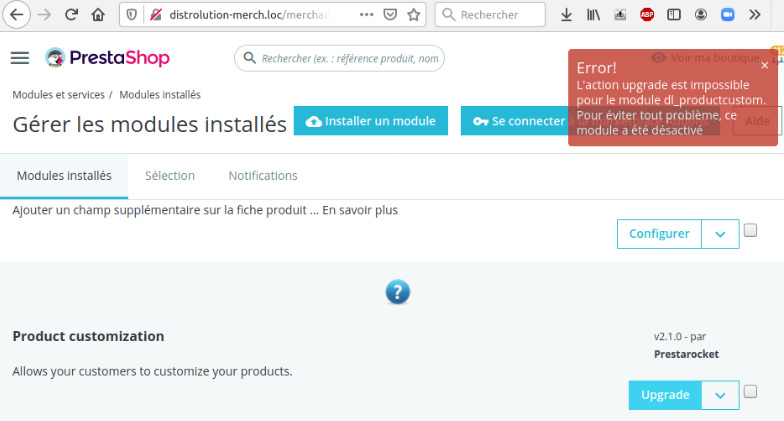The image size is (784, 421).
Task: Tick the checkbox for Product customization module
Action: coord(750,392)
